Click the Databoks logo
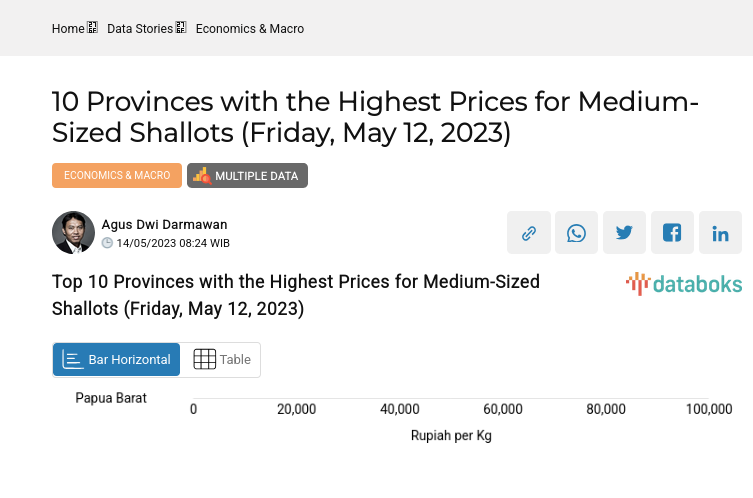The image size is (753, 498). tap(684, 284)
